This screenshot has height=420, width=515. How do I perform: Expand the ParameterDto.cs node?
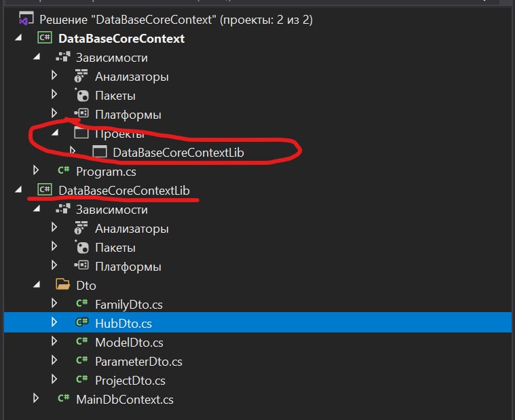tap(54, 360)
